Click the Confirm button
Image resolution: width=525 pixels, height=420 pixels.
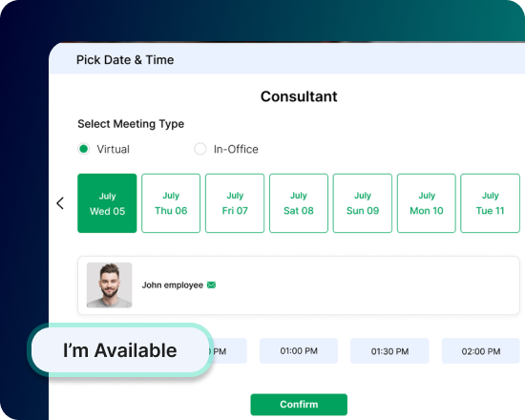299,405
